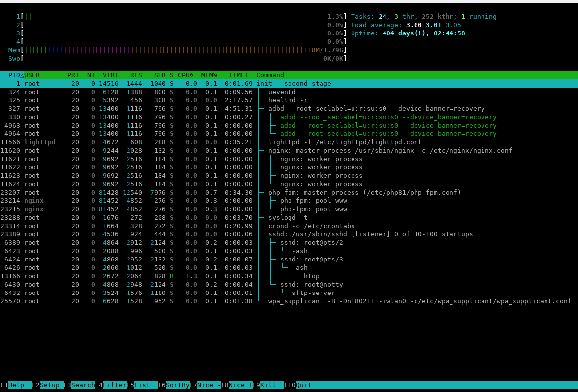Sort by the Command column header
This screenshot has height=392, width=578.
(270, 75)
